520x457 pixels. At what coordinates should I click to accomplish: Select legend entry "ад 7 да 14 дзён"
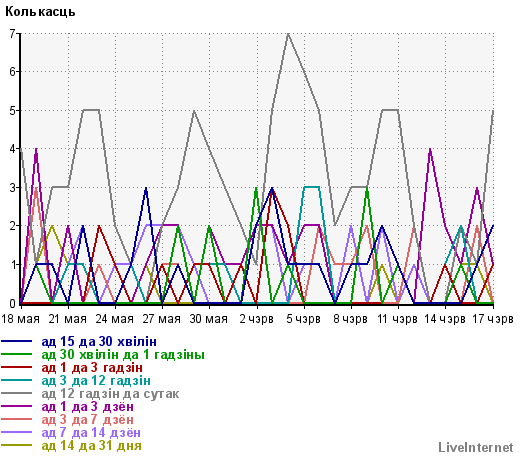pos(91,433)
